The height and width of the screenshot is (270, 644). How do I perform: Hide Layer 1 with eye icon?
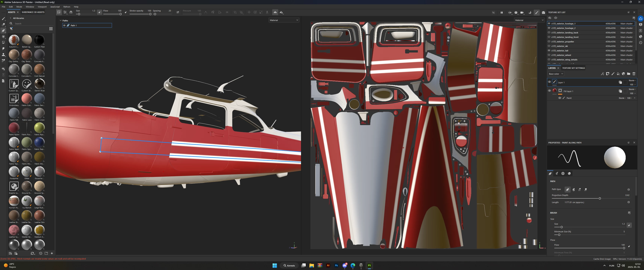[x=549, y=82]
